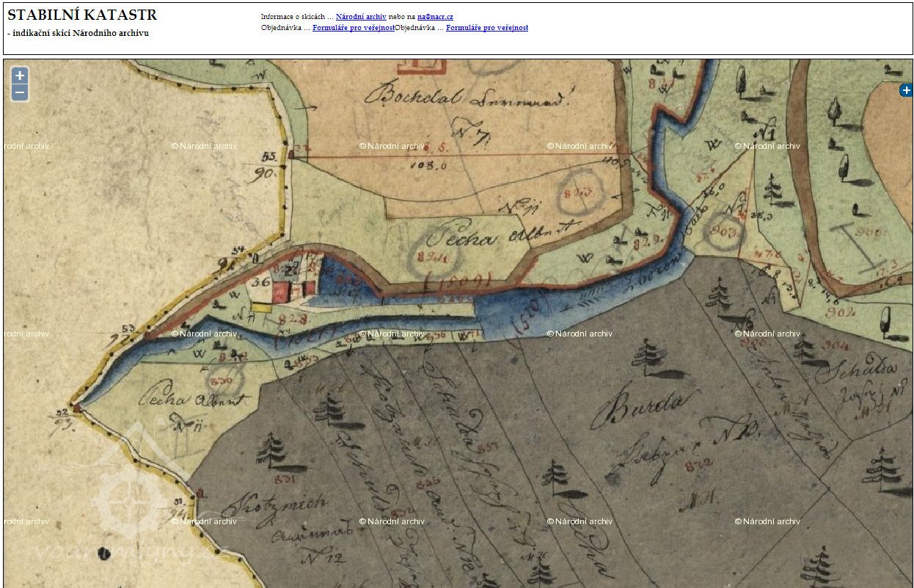Click the circled parcel number 830
This screenshot has height=588, width=914.
[x=220, y=381]
